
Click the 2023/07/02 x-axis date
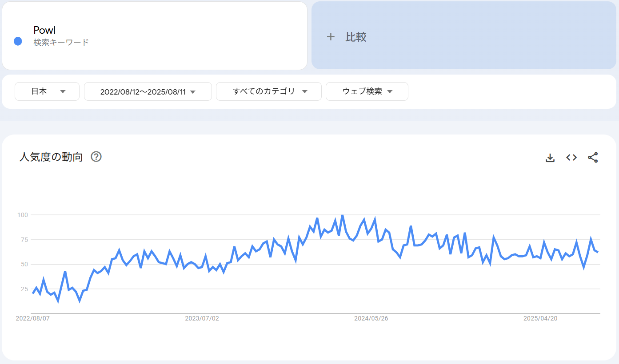[x=202, y=319]
